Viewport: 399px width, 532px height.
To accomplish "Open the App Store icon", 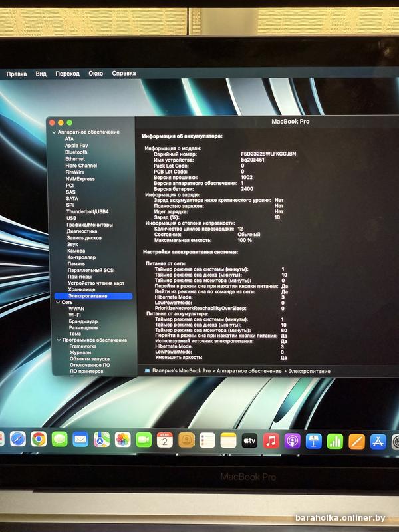I will pyautogui.click(x=378, y=442).
